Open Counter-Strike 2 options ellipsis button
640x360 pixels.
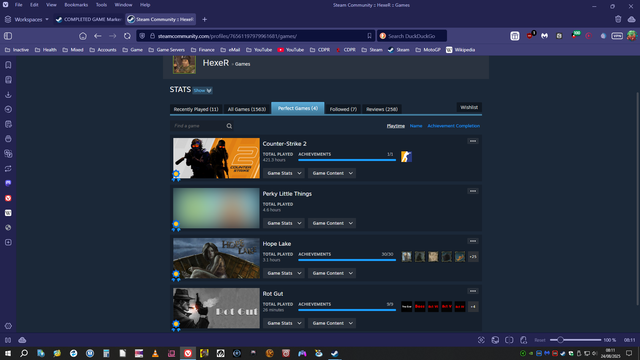(x=473, y=141)
